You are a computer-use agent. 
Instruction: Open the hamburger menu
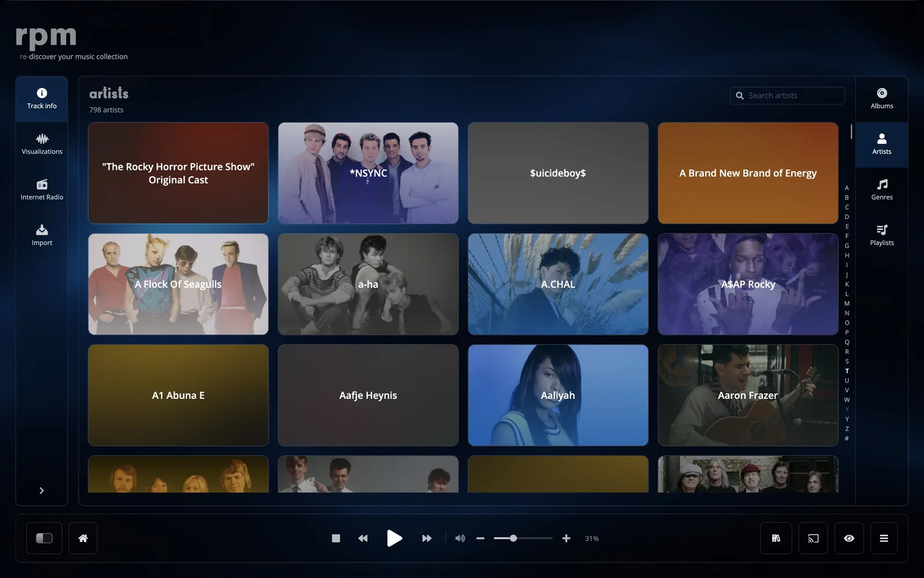click(884, 538)
